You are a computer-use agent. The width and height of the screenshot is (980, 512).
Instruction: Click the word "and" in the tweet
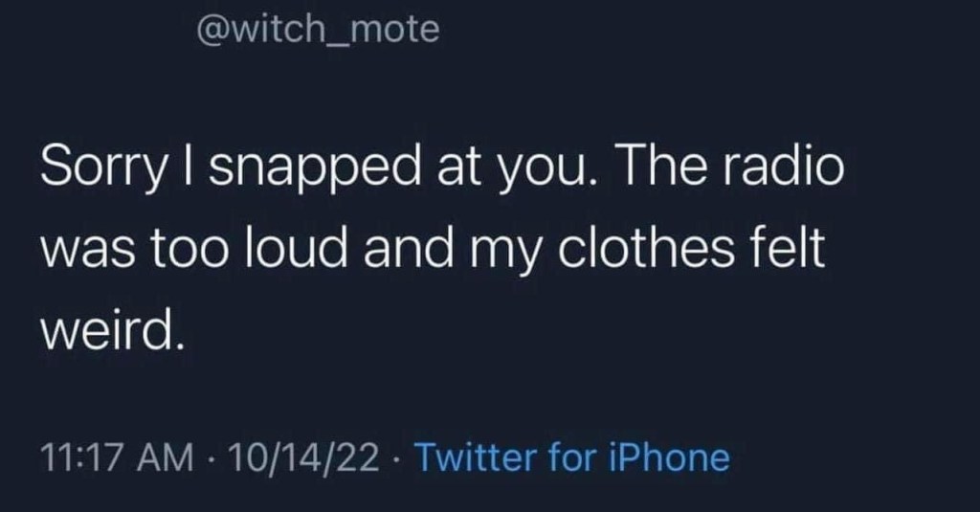408,248
